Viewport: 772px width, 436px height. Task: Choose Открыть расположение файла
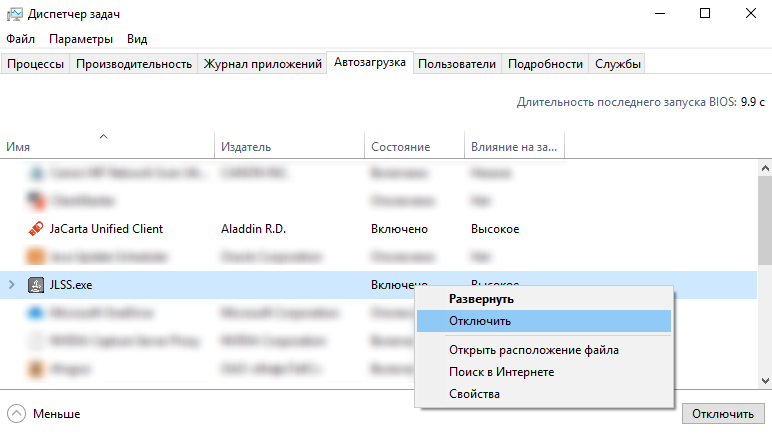pyautogui.click(x=534, y=350)
